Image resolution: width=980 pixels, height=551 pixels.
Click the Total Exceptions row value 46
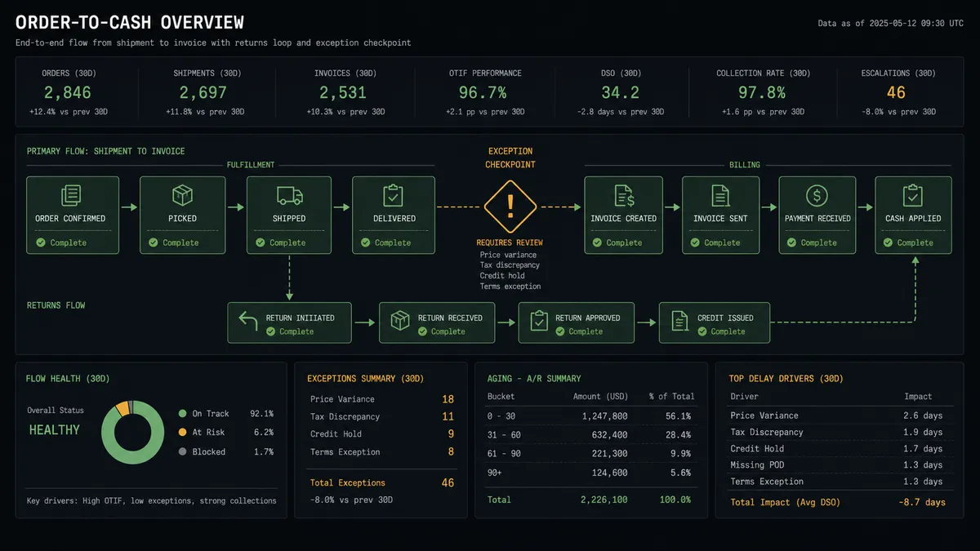(x=448, y=483)
